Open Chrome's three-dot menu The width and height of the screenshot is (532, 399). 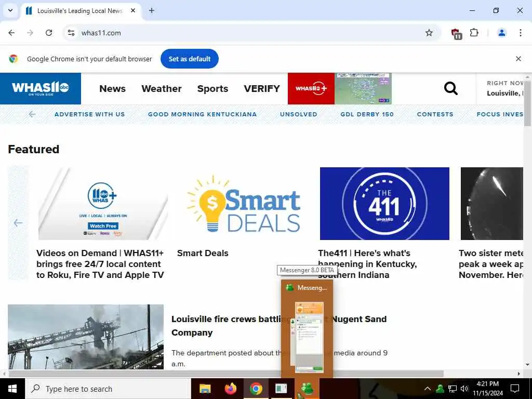click(x=520, y=33)
